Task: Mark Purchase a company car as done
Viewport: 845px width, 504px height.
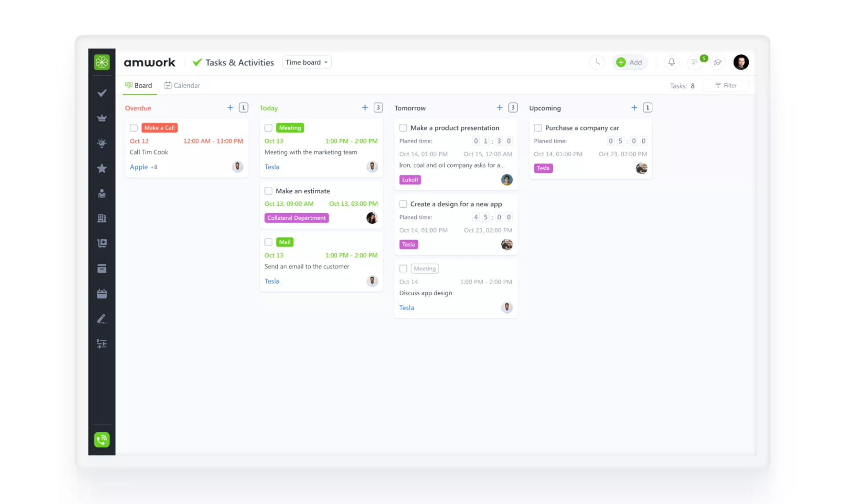Action: (538, 128)
